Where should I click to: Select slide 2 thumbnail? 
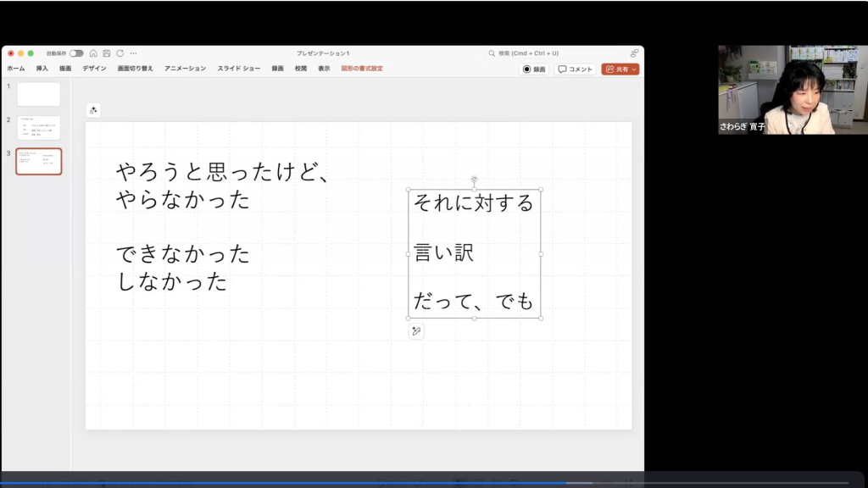(39, 128)
